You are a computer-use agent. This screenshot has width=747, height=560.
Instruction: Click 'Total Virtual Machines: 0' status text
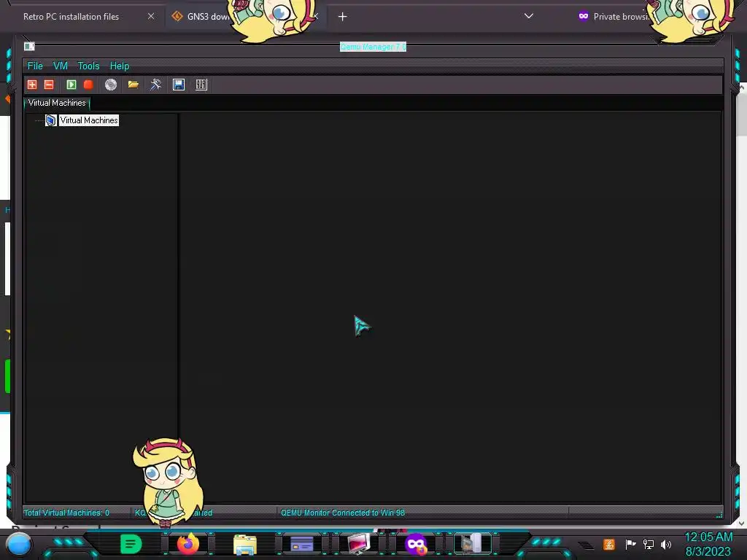click(x=66, y=513)
